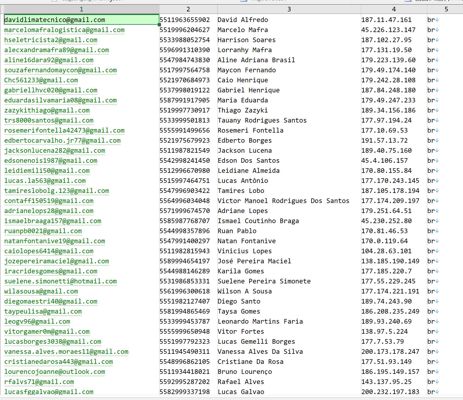
Task: Select IP address 191.57.13.72
Action: [x=384, y=140]
